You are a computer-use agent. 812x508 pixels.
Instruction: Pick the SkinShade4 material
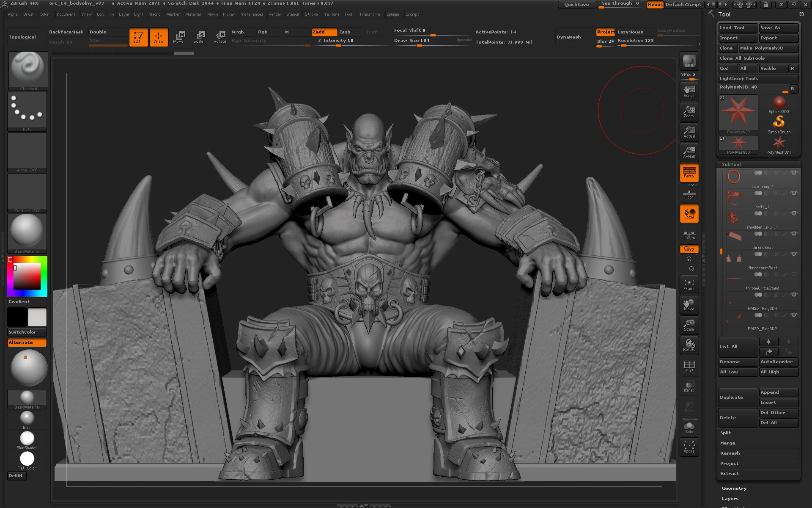[x=27, y=440]
